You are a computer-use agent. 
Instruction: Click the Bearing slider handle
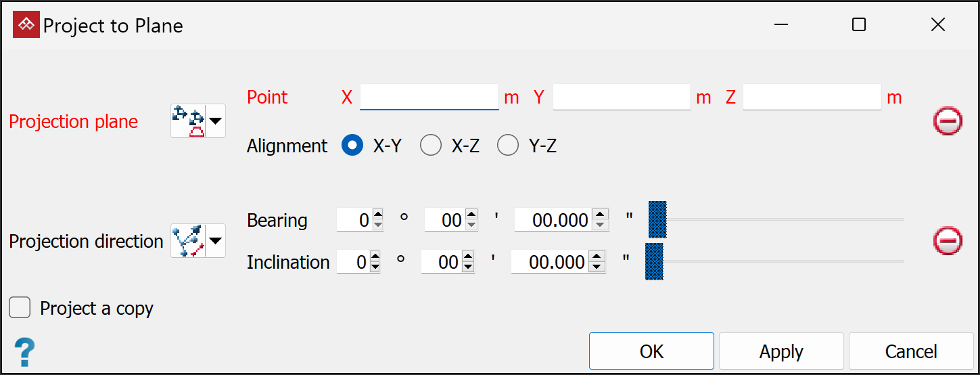657,219
